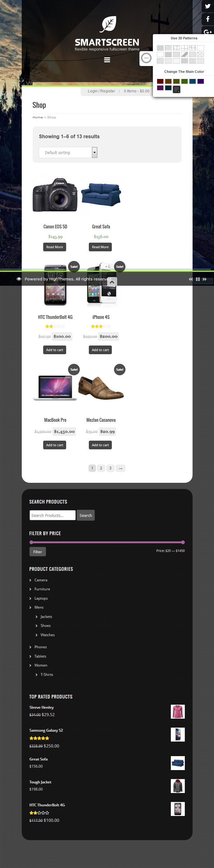
Task: Open the Twitter social icon
Action: pyautogui.click(x=207, y=6)
